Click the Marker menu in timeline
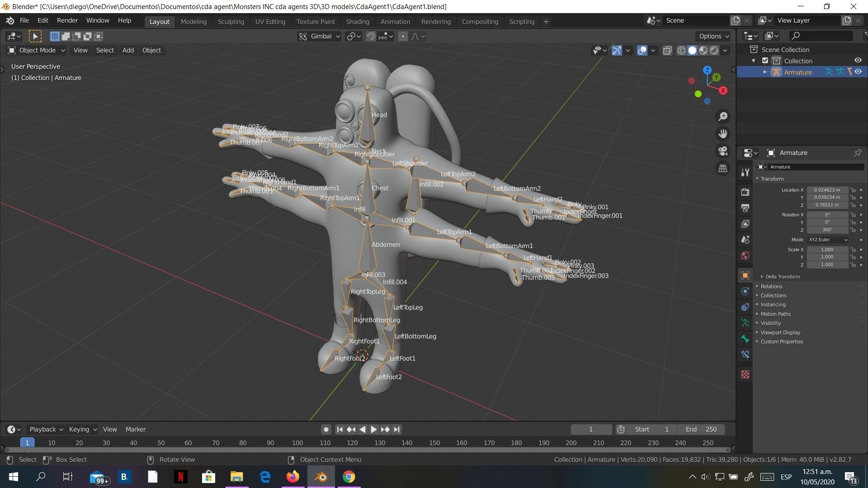This screenshot has height=488, width=868. tap(135, 429)
